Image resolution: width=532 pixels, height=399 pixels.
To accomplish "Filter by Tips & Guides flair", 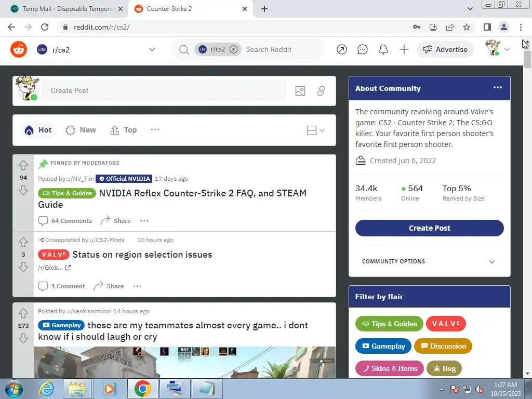I will 389,324.
